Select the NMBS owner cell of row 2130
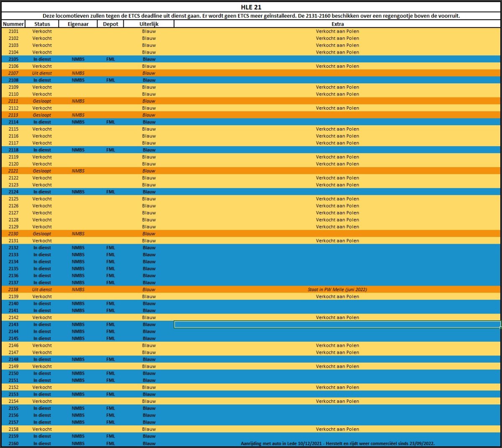Image resolution: width=502 pixels, height=448 pixels. click(x=78, y=234)
